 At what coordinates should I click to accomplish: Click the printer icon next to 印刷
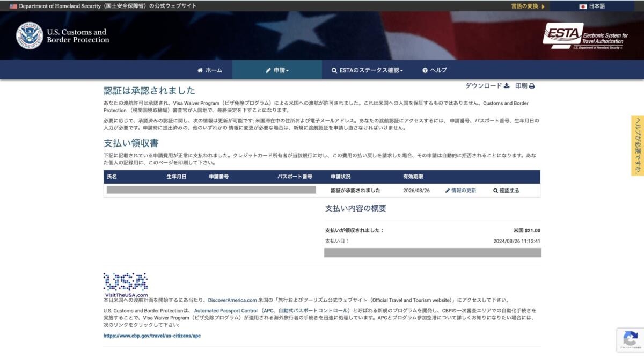click(532, 86)
